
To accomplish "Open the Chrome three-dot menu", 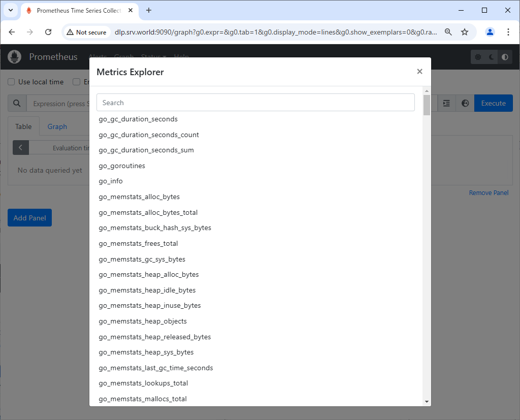I will click(508, 32).
